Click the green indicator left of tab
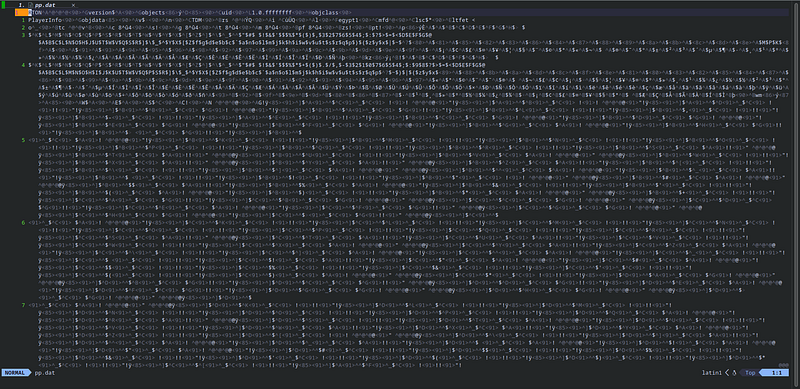The height and width of the screenshot is (389, 800). click(x=4, y=4)
